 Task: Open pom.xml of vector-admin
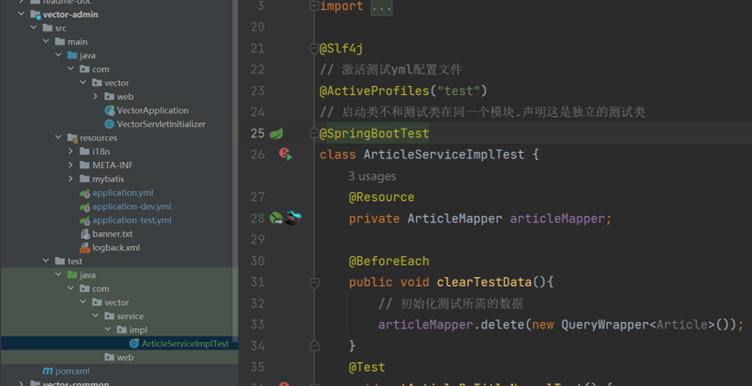pos(72,371)
